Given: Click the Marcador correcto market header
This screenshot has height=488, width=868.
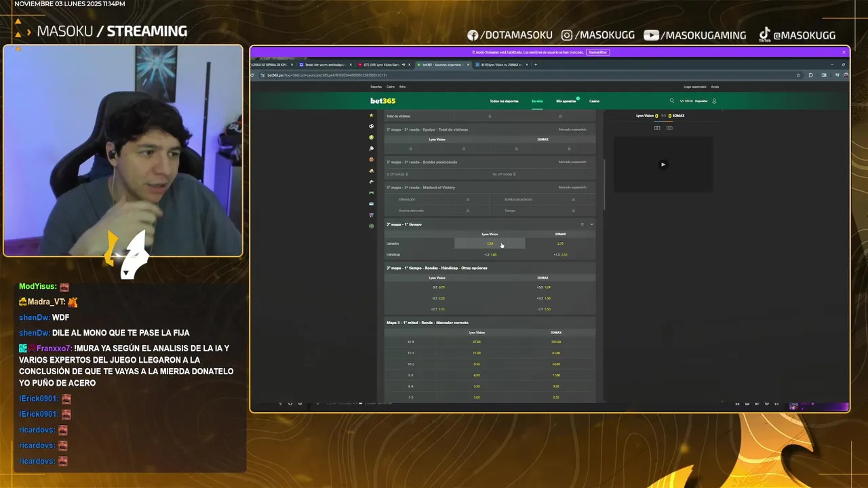Looking at the screenshot, I should (x=490, y=323).
